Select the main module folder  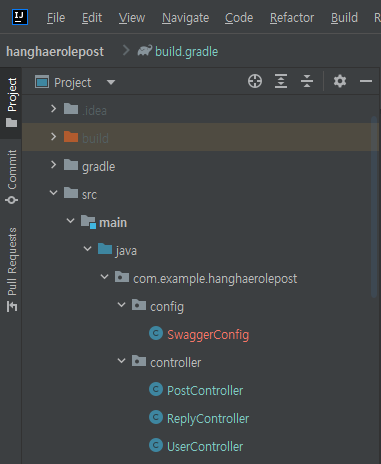point(113,222)
